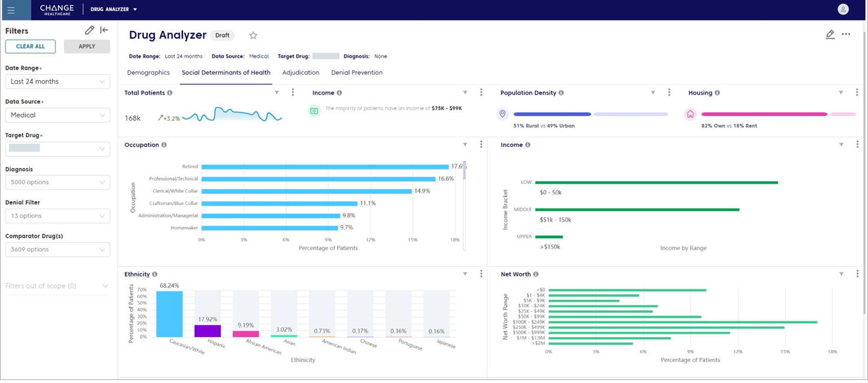
Task: Click the Housing home icon
Action: coord(690,114)
